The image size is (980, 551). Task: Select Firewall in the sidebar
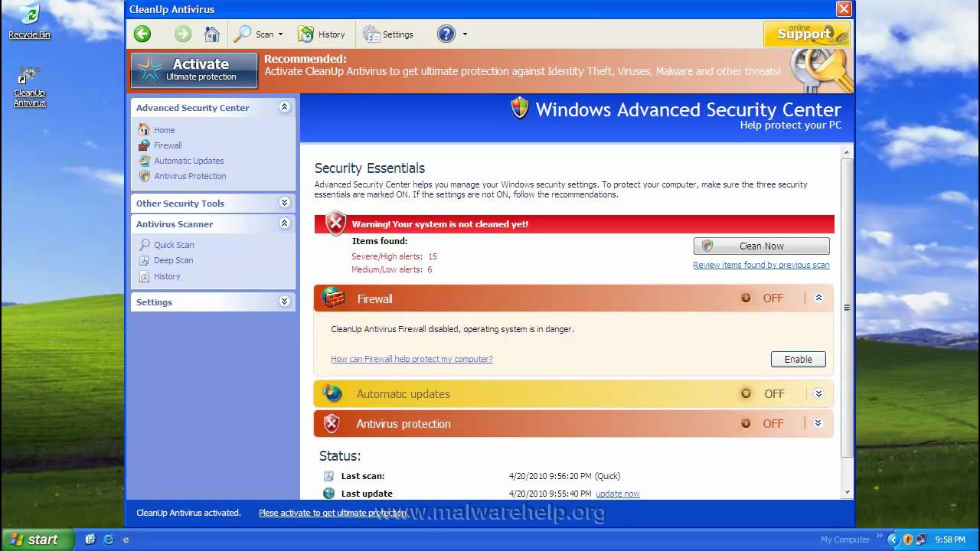[x=168, y=145]
